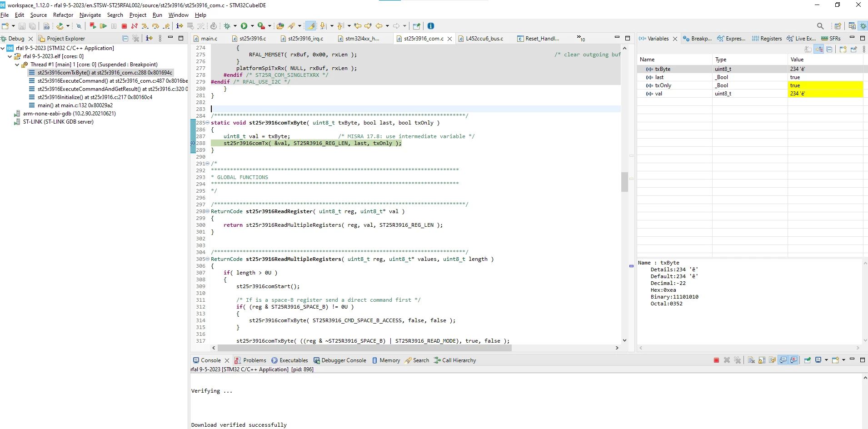Open the Run launch dropdown arrow
Image resolution: width=868 pixels, height=429 pixels.
pos(252,26)
